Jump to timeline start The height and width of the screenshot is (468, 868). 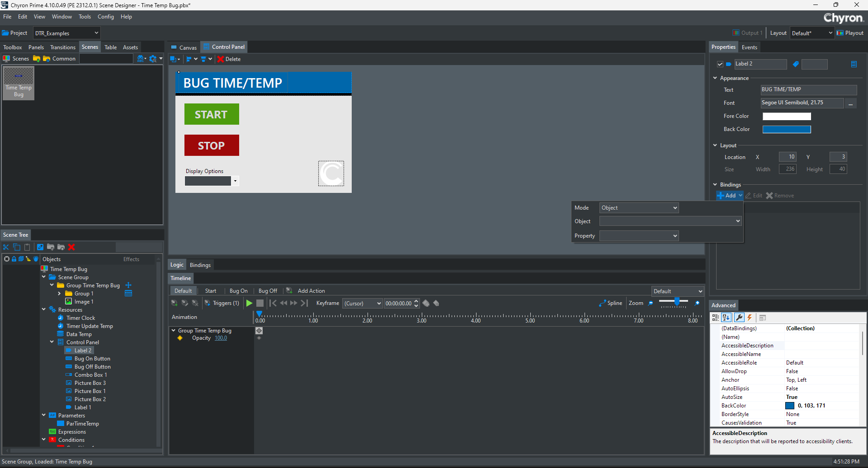tap(273, 303)
